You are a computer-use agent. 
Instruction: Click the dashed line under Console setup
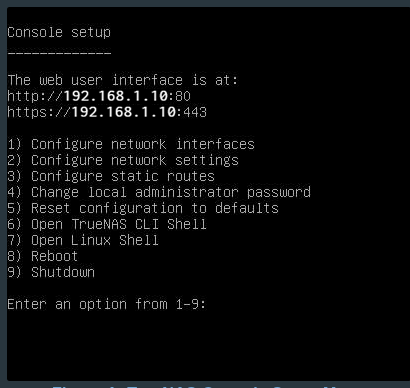point(59,52)
